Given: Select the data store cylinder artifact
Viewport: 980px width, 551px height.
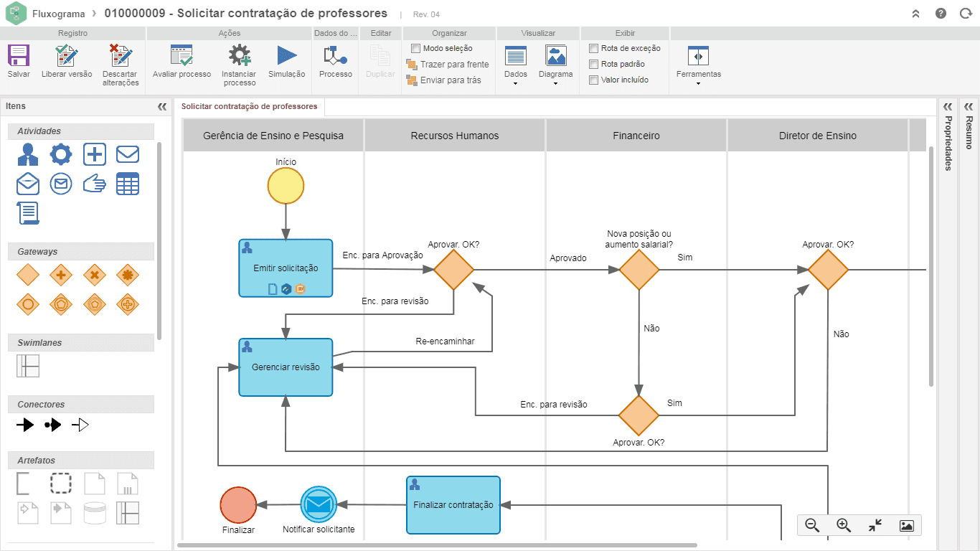Looking at the screenshot, I should pyautogui.click(x=95, y=513).
